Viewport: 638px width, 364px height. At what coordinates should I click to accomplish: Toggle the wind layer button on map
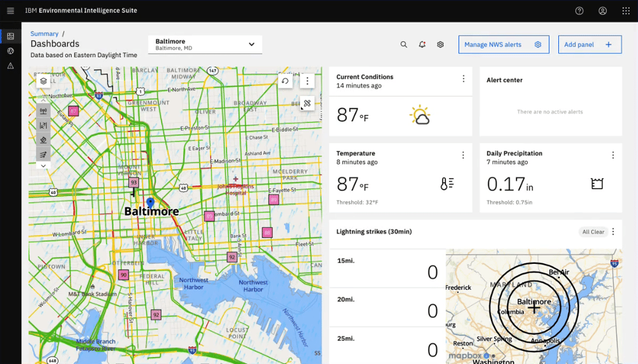43,154
